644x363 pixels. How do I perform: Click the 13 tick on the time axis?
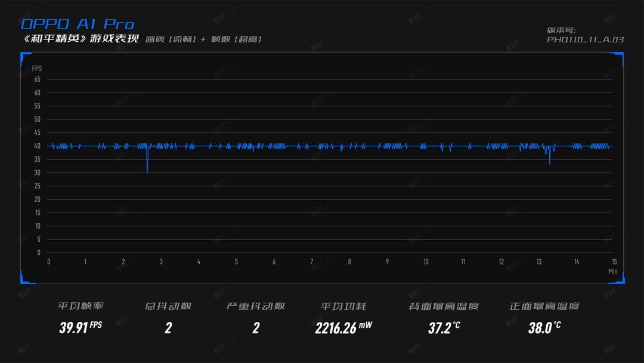pos(539,262)
